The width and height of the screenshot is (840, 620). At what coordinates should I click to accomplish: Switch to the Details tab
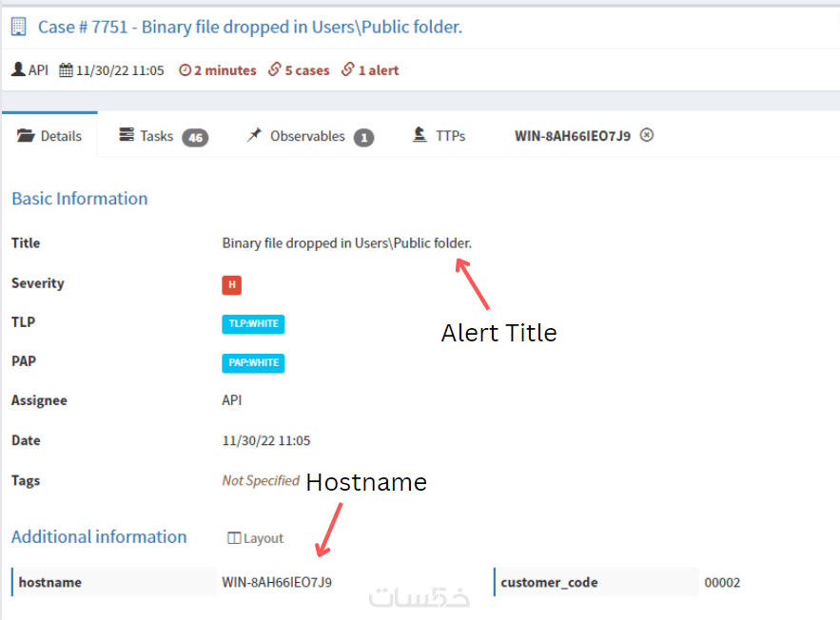pyautogui.click(x=49, y=135)
